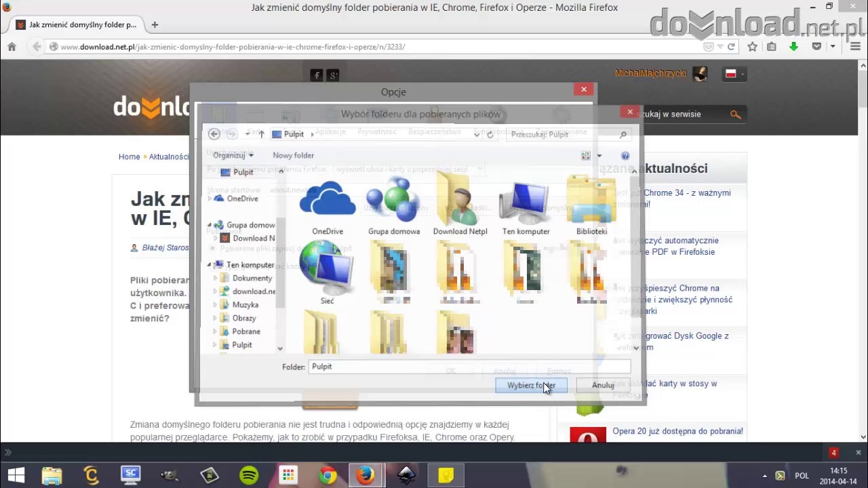Bookmark this page with the star icon
The image size is (868, 488).
click(x=752, y=47)
